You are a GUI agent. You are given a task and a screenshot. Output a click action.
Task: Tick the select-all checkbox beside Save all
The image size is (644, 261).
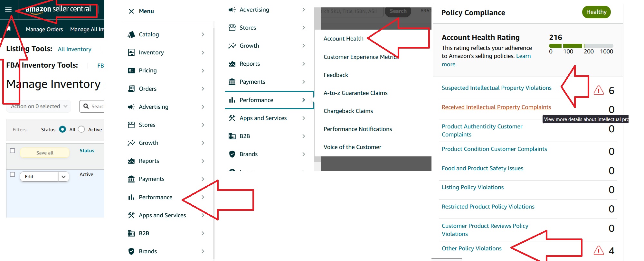click(x=13, y=151)
